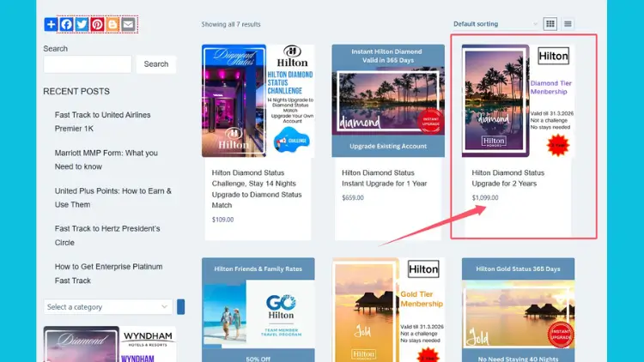
Task: Click the blue button beside category dropdown
Action: (180, 306)
